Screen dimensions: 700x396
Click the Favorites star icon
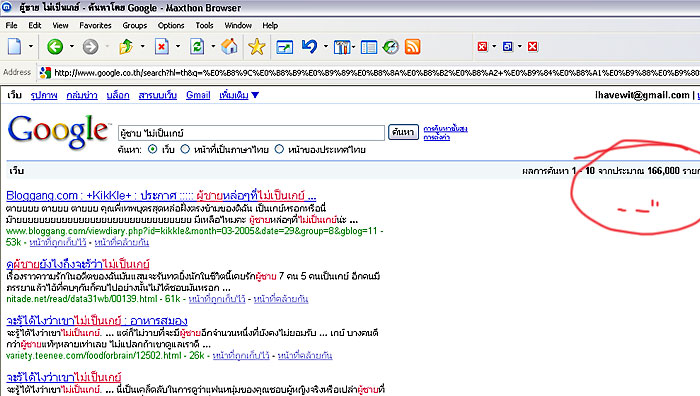click(257, 46)
